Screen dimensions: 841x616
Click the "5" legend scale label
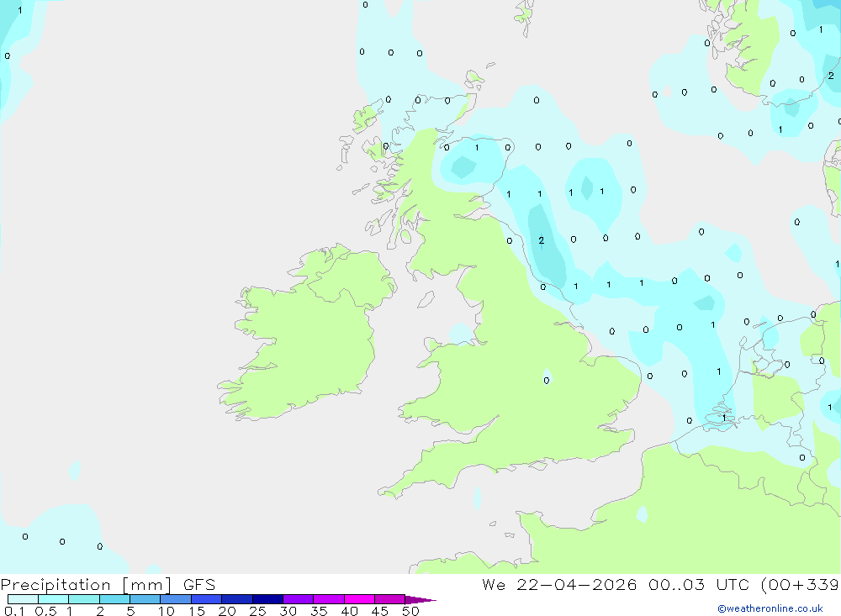[130, 611]
